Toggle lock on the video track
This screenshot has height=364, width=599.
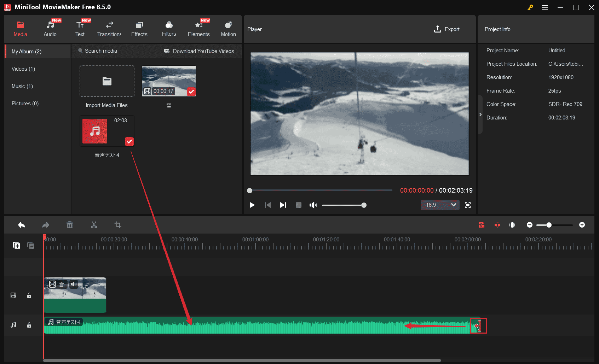[x=29, y=295]
